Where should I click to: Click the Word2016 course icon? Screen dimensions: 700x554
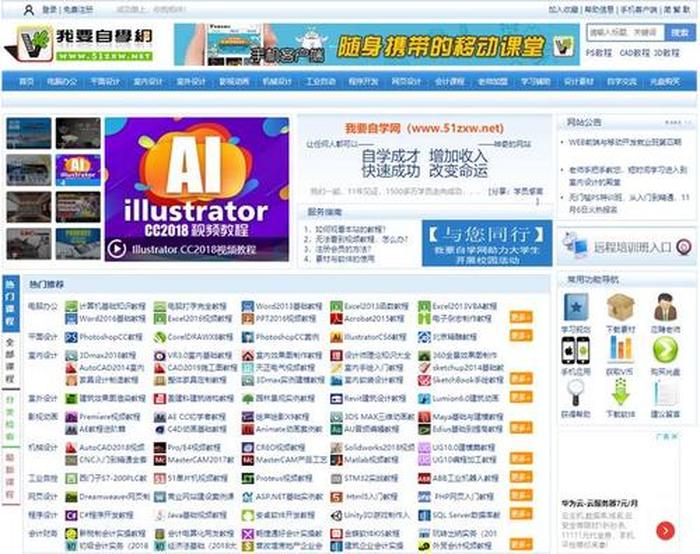coord(71,319)
